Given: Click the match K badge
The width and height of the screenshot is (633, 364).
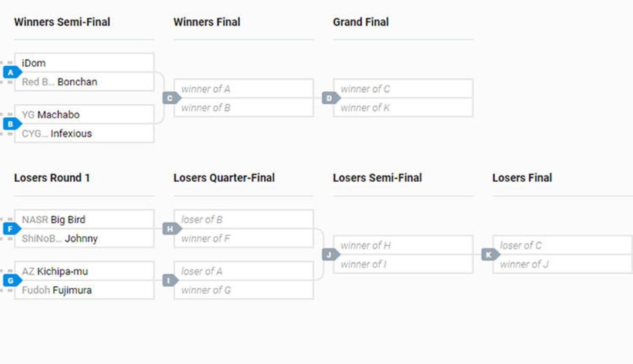Looking at the screenshot, I should [491, 254].
